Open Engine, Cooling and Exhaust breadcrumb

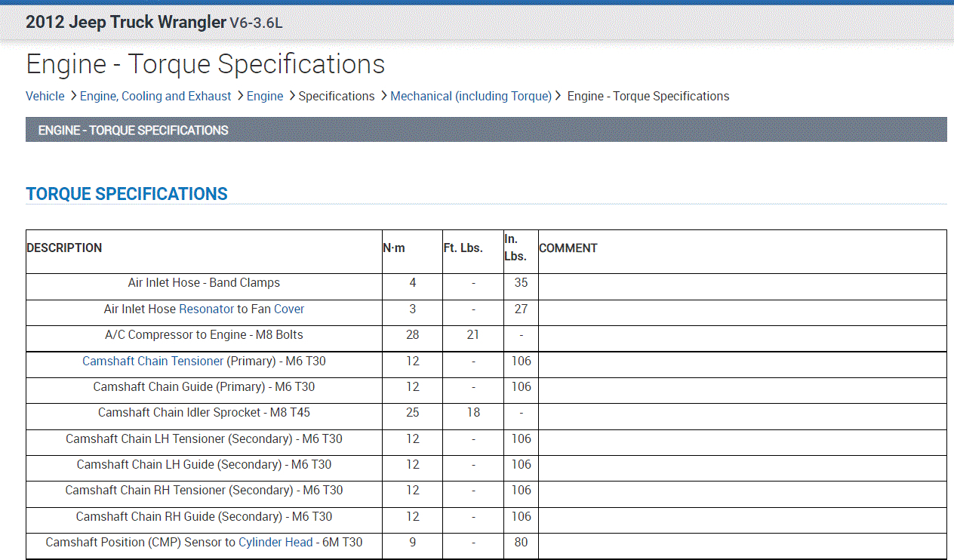click(155, 96)
